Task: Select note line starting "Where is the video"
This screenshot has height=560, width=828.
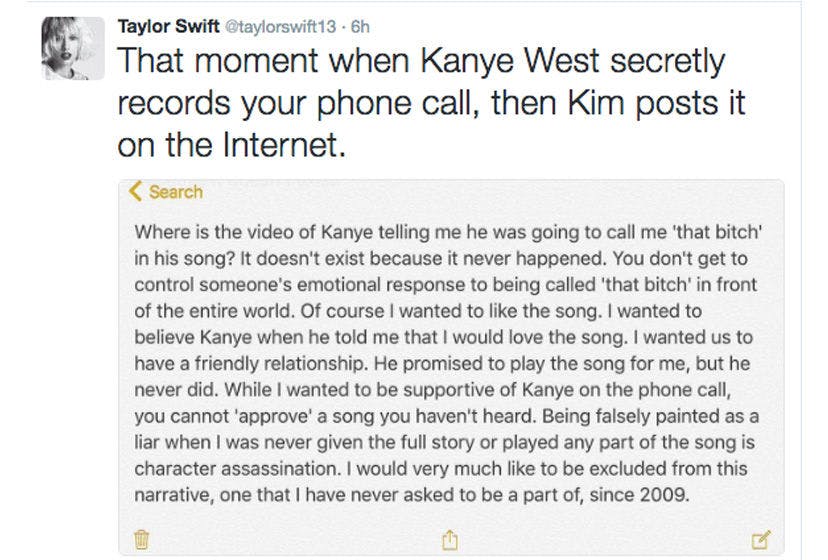Action: [x=448, y=232]
